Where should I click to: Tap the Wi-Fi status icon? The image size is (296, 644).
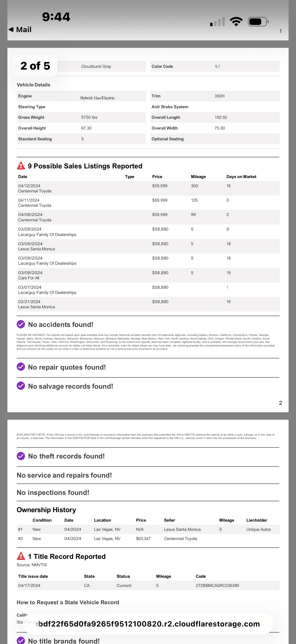236,22
